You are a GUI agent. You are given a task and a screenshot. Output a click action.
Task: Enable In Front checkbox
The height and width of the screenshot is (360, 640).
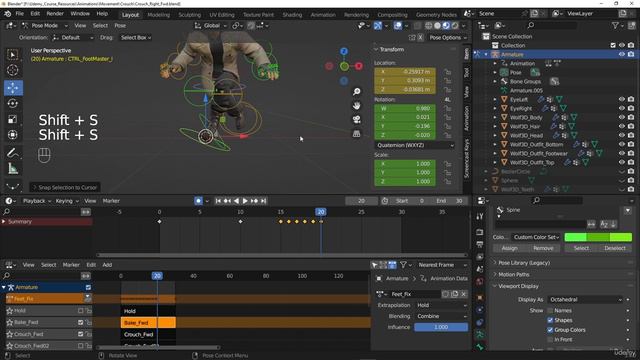(550, 340)
